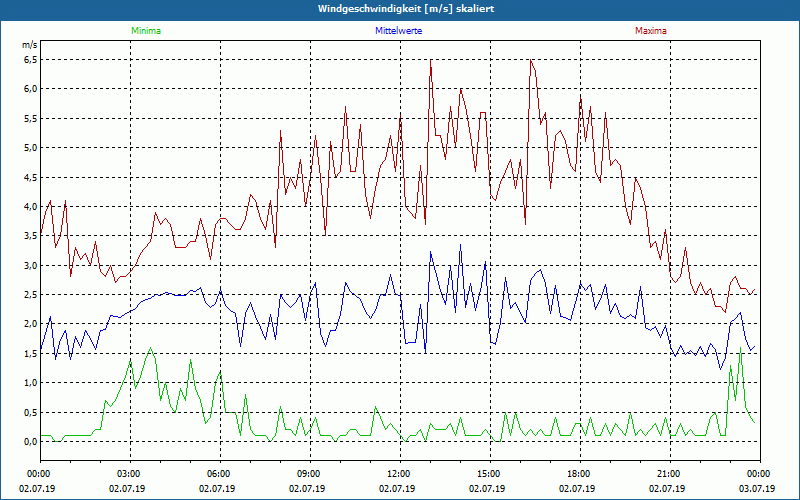Viewport: 800px width, 500px height.
Task: Click the 0,0 y-axis value
Action: (x=31, y=442)
